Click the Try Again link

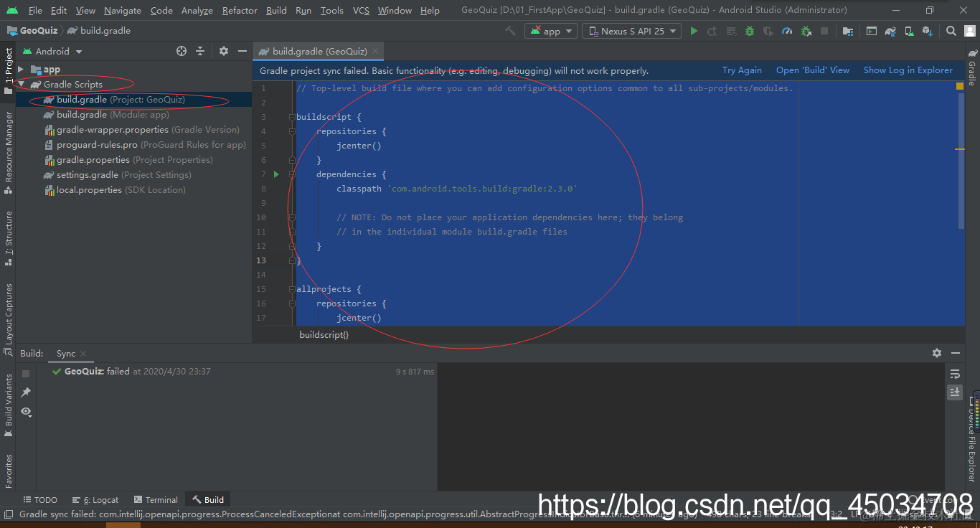[x=742, y=70]
